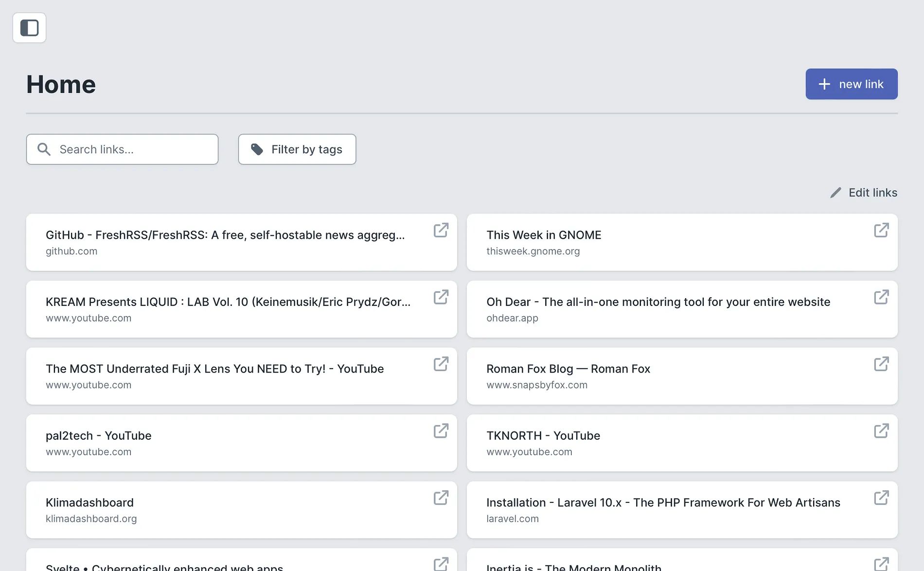
Task: Open the Filter by tags dropdown
Action: click(297, 149)
